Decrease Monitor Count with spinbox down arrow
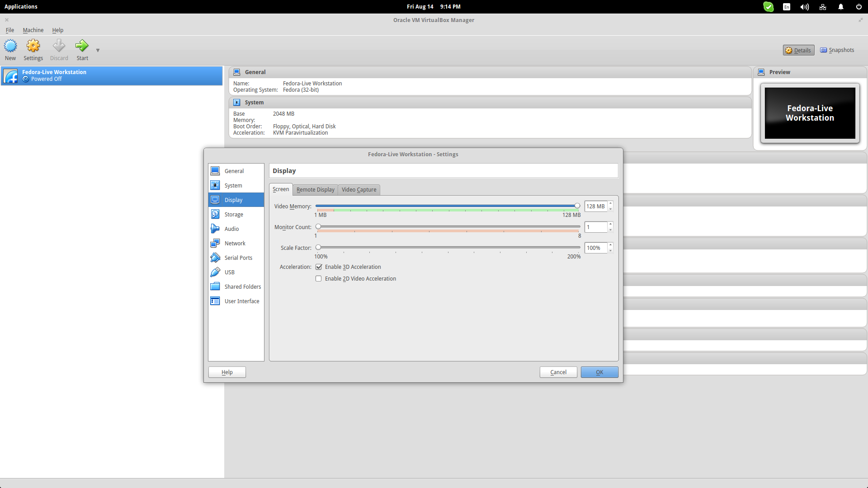 [x=610, y=230]
